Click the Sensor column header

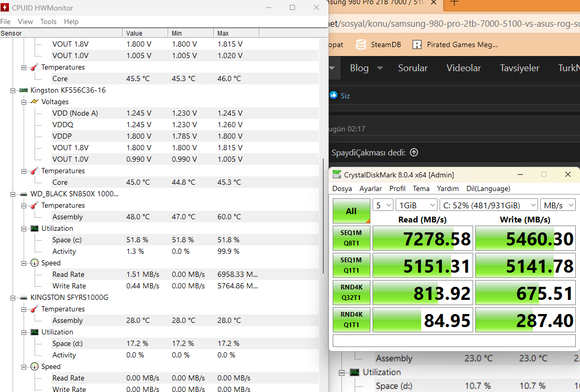point(61,33)
